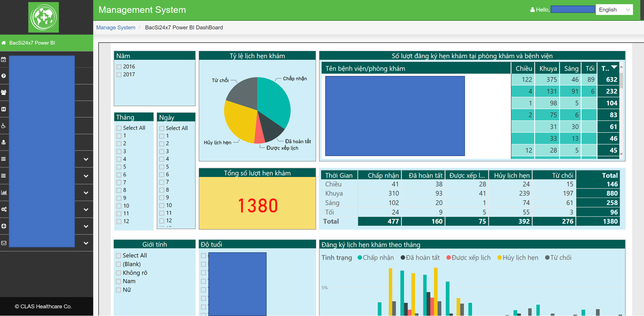Click the Chấp nhận column header
The width and height of the screenshot is (644, 316).
click(380, 175)
